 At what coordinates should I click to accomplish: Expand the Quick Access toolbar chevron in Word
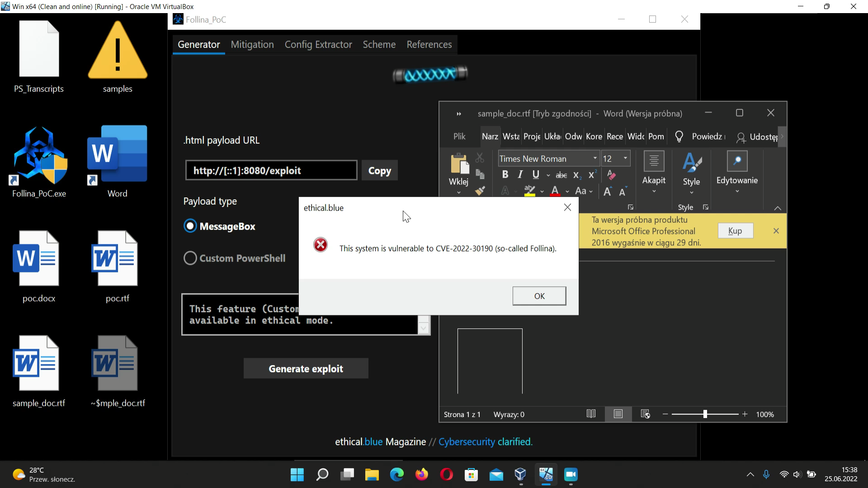[459, 114]
